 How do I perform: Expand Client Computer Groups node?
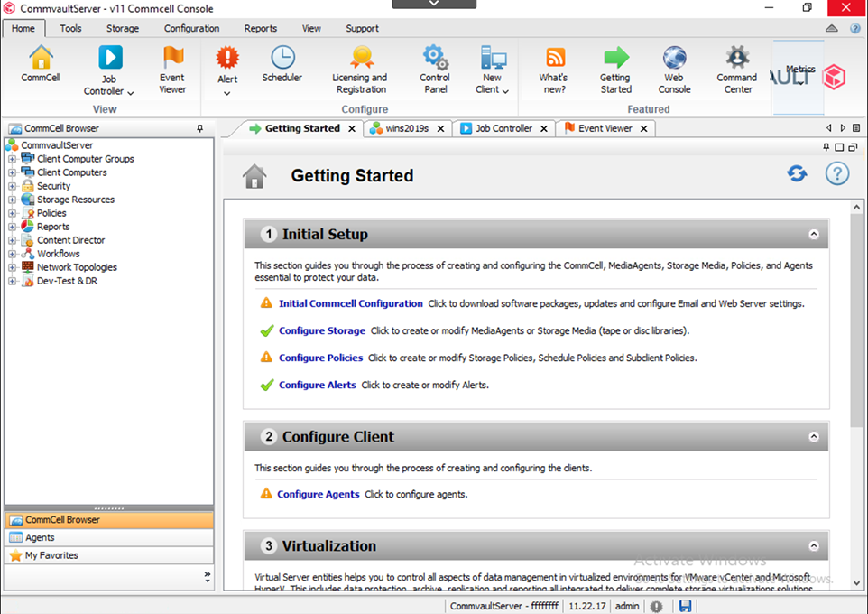pos(12,159)
